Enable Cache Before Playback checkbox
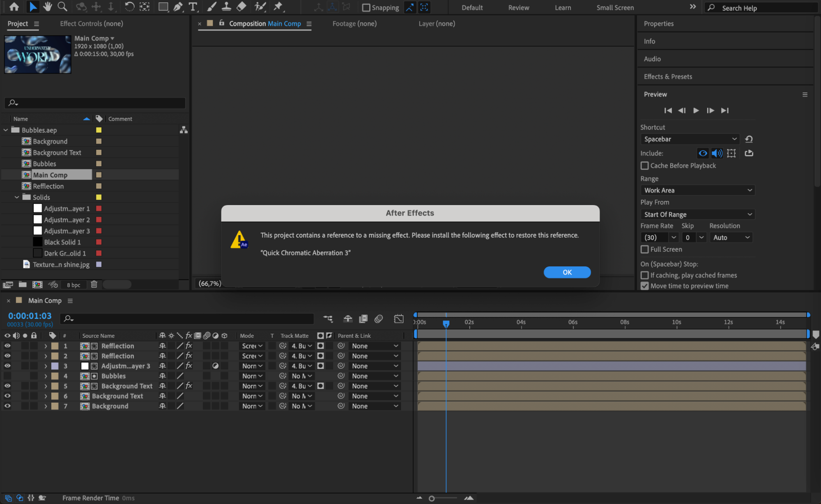This screenshot has height=504, width=821. click(644, 165)
